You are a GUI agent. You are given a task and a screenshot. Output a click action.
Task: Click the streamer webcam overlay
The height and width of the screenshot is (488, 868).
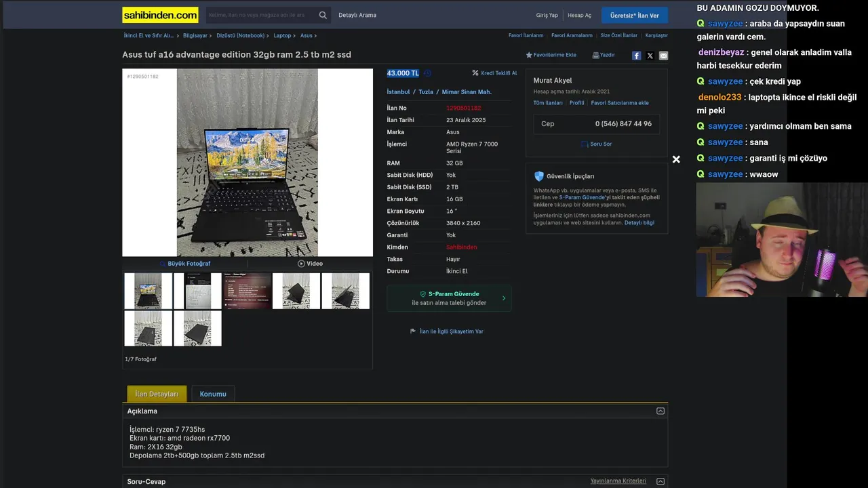click(782, 239)
